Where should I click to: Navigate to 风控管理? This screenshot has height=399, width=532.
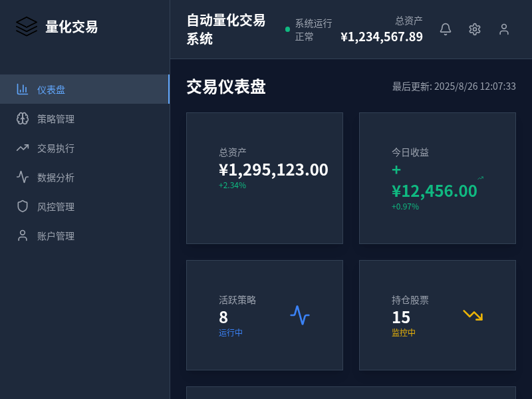(x=85, y=206)
